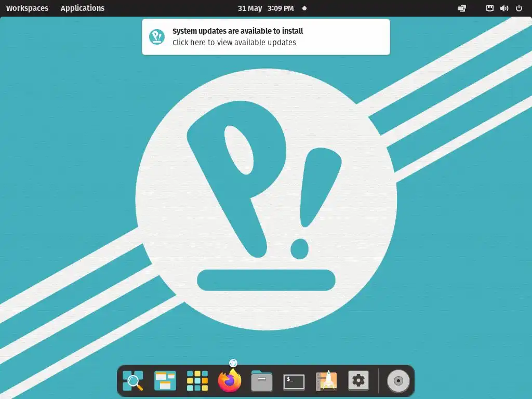The height and width of the screenshot is (399, 532).
Task: Launch Firefox from the dock
Action: click(x=230, y=380)
